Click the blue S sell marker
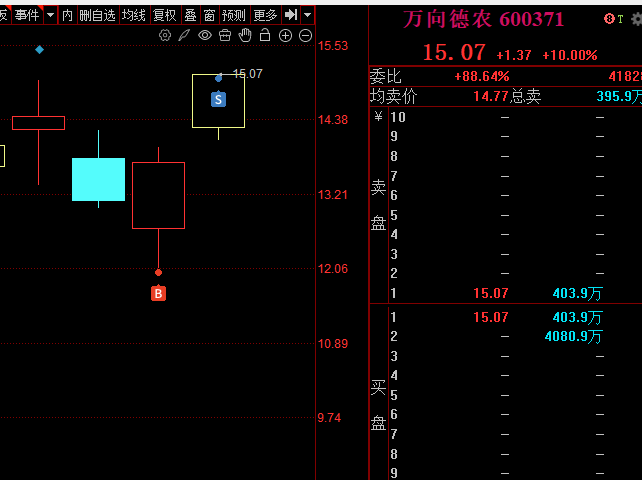 218,99
